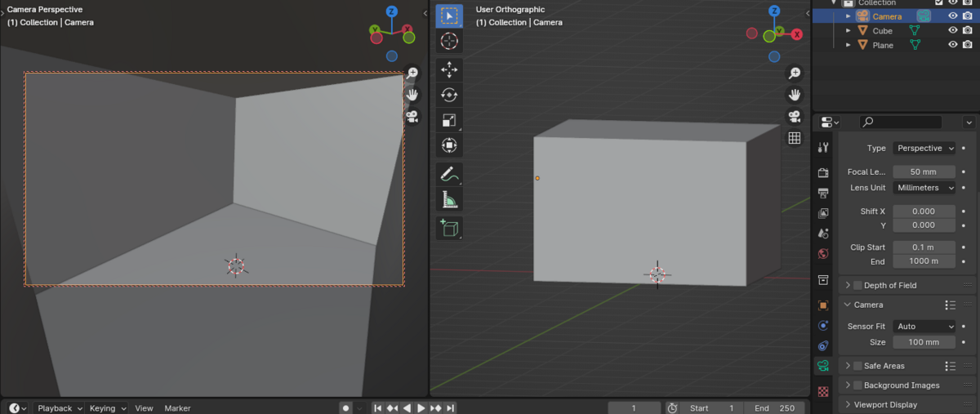Hide the Cube in viewport
980x414 pixels.
(953, 30)
